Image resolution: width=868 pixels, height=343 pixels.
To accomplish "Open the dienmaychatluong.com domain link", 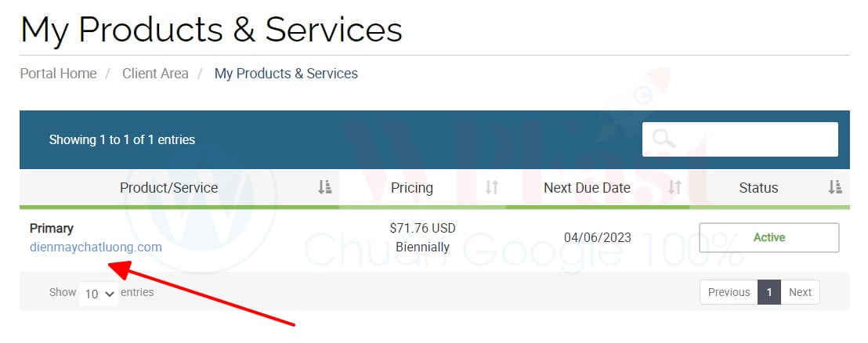I will [96, 247].
